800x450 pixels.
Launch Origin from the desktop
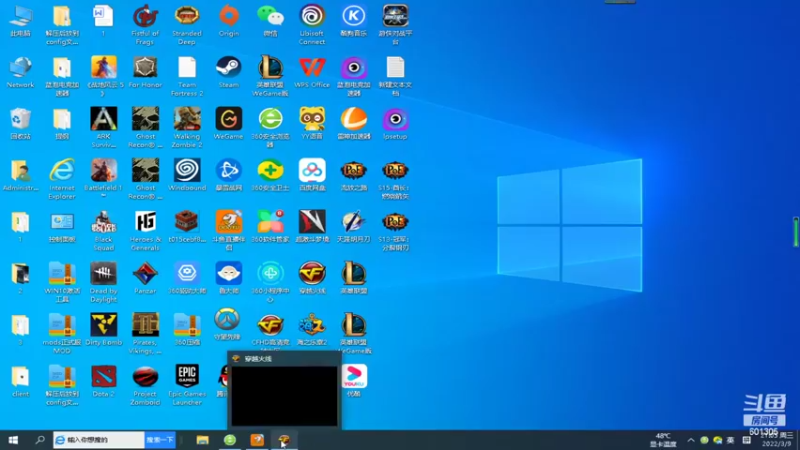pyautogui.click(x=229, y=20)
